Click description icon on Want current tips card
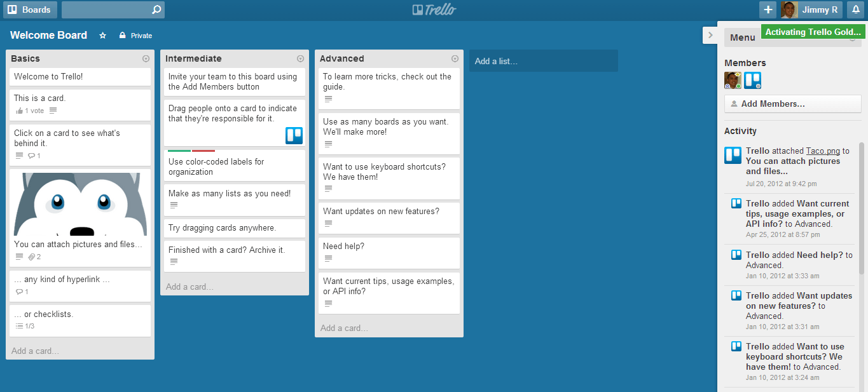 click(329, 304)
